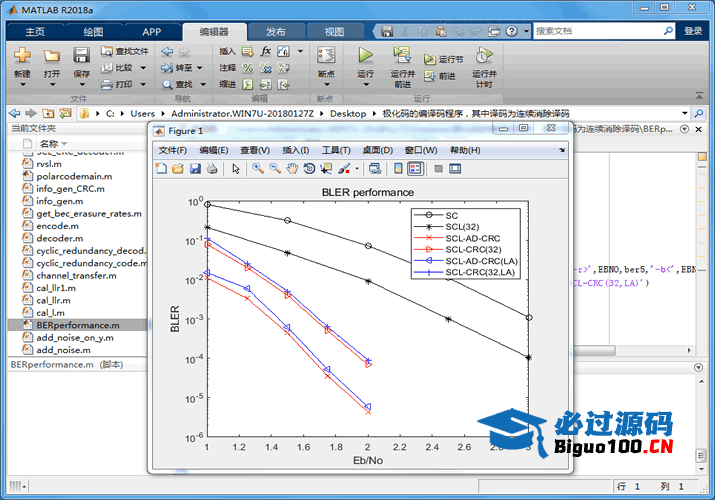Toggle Hide Plot Tools in Figure toolbar
715x500 pixels.
pyautogui.click(x=438, y=169)
